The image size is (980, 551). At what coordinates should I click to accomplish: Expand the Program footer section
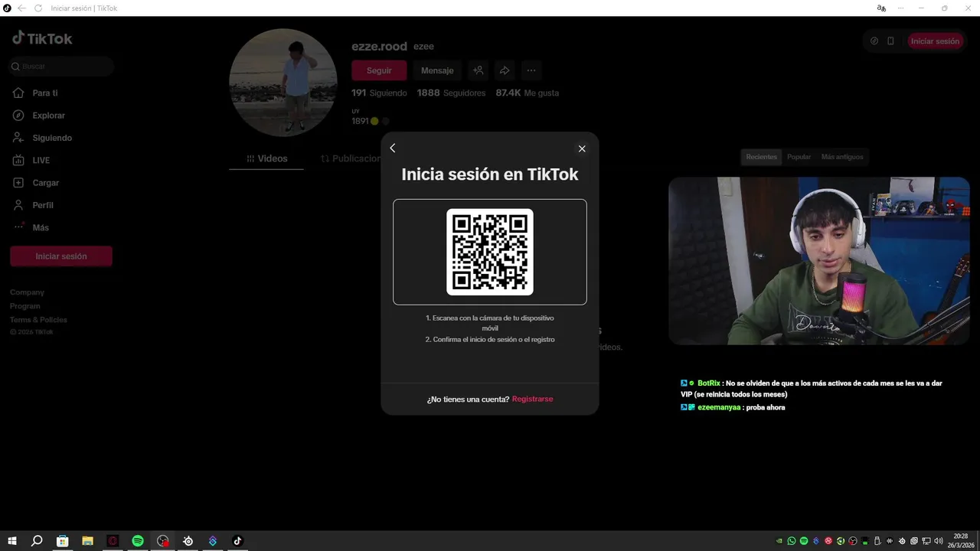[25, 306]
